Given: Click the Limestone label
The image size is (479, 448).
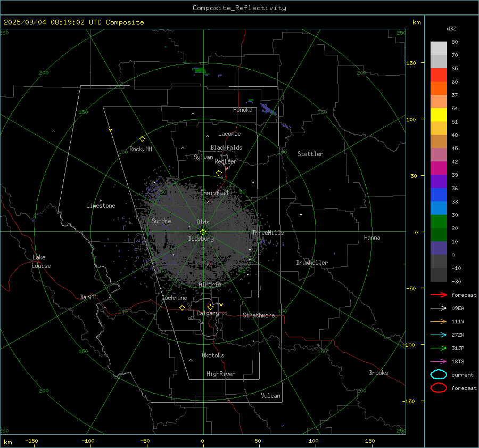Looking at the screenshot, I should [x=101, y=206].
